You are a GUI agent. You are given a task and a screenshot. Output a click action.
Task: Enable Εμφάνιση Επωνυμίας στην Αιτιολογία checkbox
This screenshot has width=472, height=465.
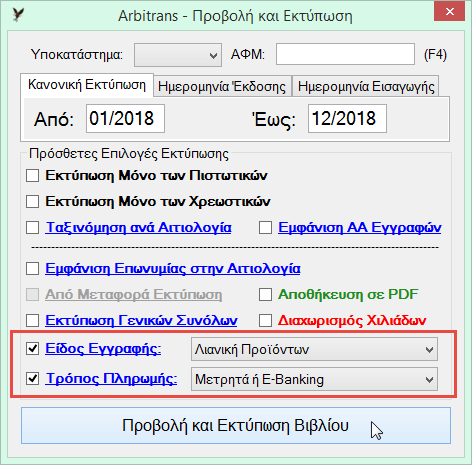pyautogui.click(x=33, y=269)
